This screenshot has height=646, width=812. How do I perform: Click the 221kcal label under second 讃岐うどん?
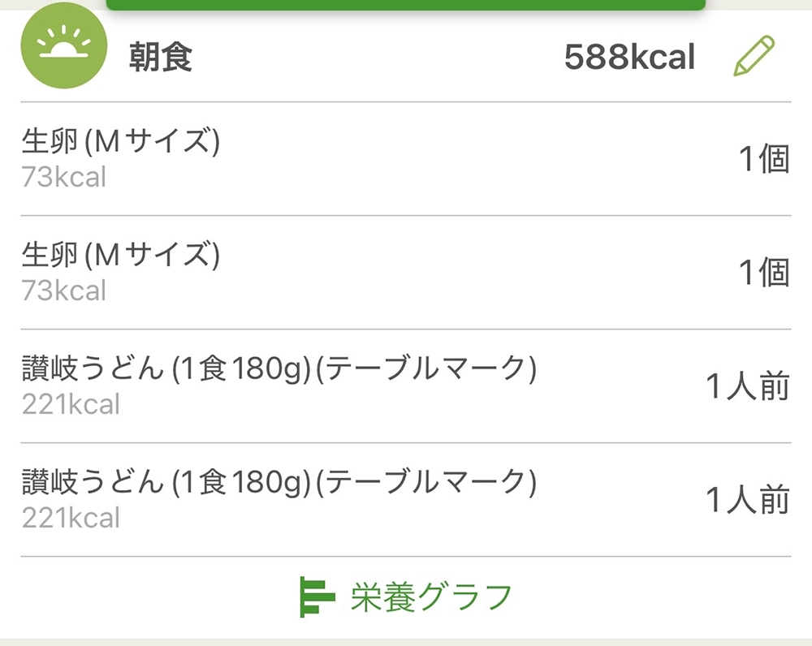pos(71,518)
